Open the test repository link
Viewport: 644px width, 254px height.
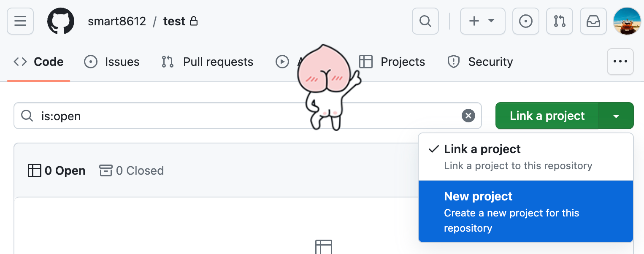[x=174, y=21]
